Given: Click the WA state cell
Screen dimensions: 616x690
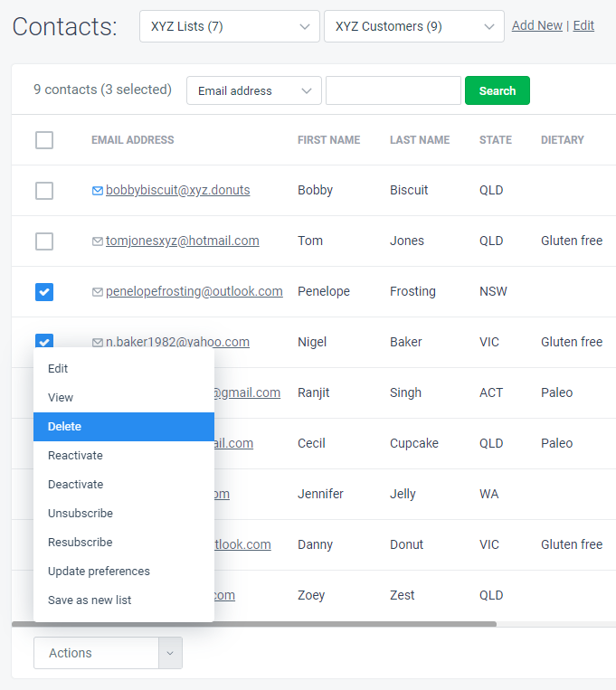Looking at the screenshot, I should 488,494.
